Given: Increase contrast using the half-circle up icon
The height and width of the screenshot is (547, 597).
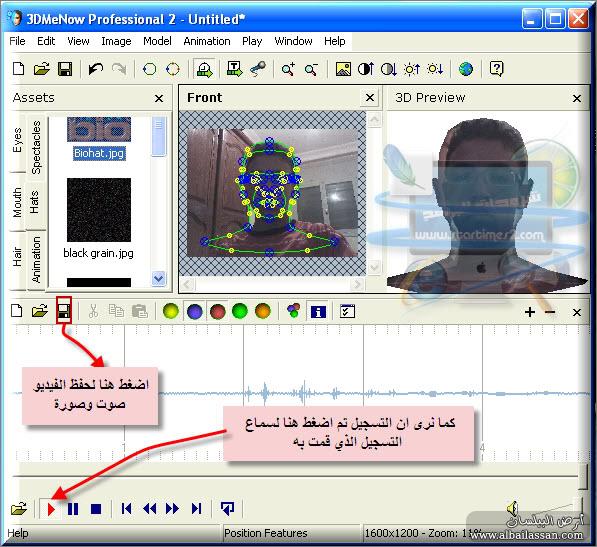Looking at the screenshot, I should pos(366,69).
